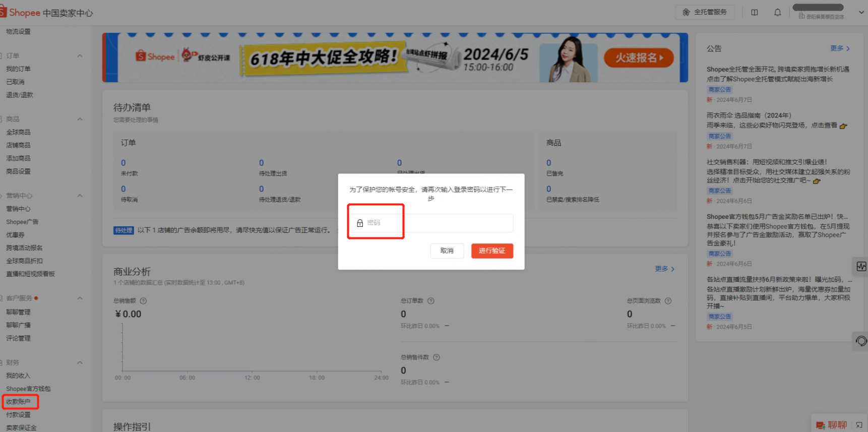868x432 pixels.
Task: Collapse the 订单 sidebar section
Action: coord(80,55)
